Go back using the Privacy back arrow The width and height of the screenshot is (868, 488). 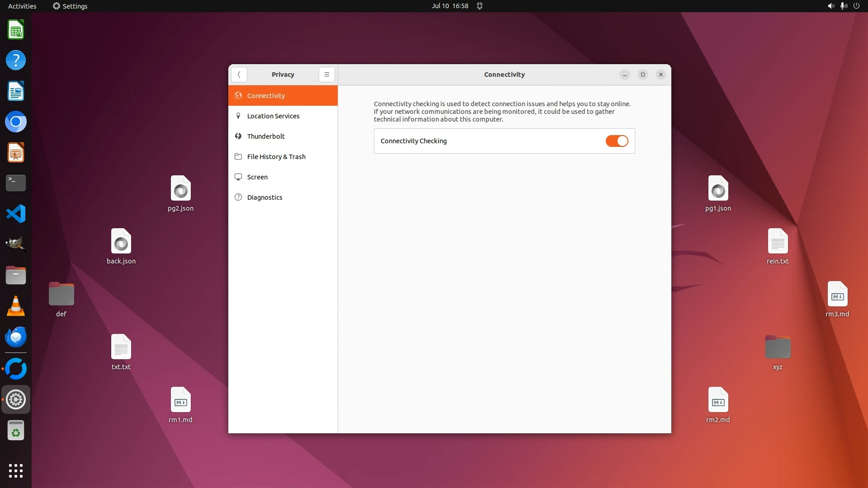(239, 75)
